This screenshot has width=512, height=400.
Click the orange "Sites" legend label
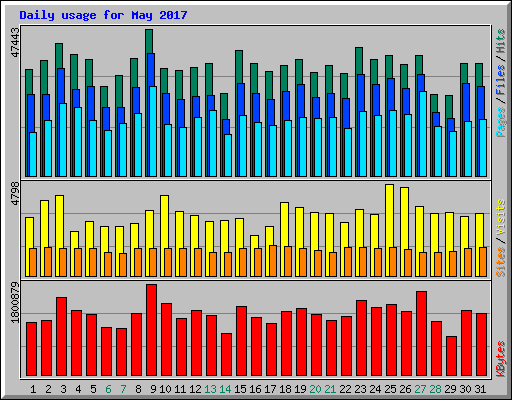coord(500,262)
